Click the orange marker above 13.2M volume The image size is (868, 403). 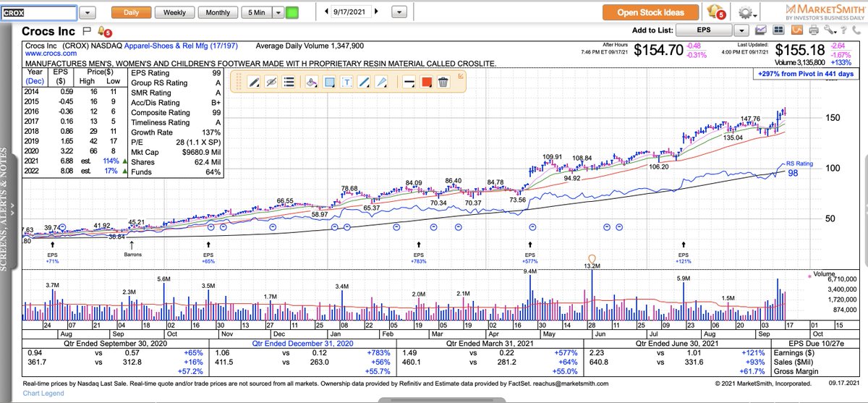tap(592, 258)
